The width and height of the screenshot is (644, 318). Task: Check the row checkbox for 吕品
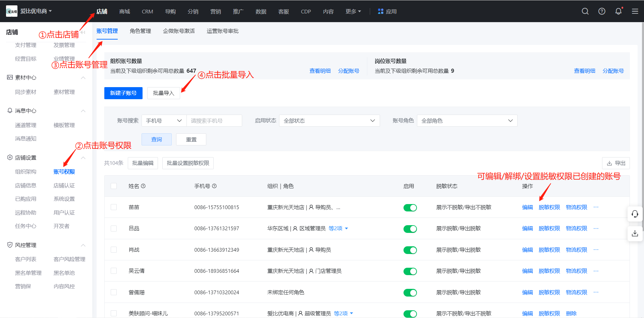pyautogui.click(x=114, y=228)
